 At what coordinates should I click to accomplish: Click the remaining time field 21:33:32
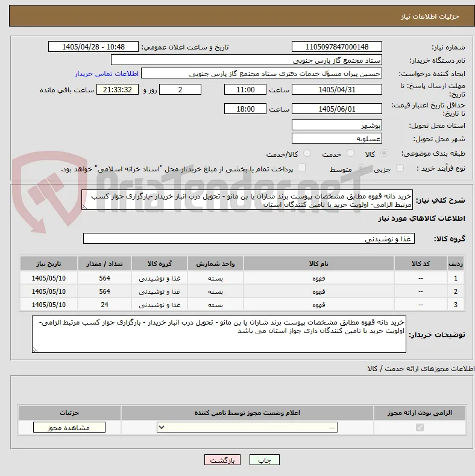click(118, 89)
